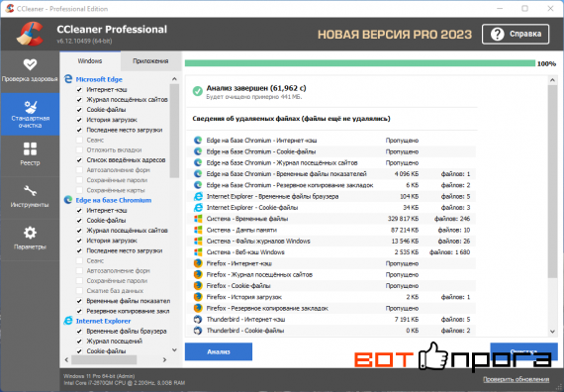Click IE icon beside Internet Explorer Cookie-файлы result
Screen dimensions: 564x392
198,207
